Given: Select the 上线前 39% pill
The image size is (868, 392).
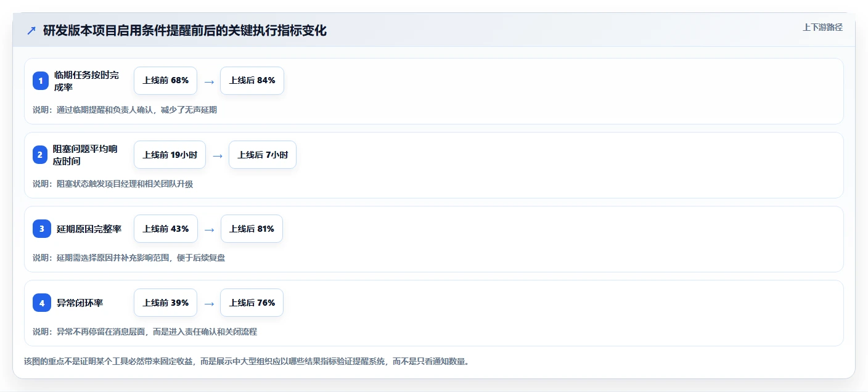Looking at the screenshot, I should [165, 303].
